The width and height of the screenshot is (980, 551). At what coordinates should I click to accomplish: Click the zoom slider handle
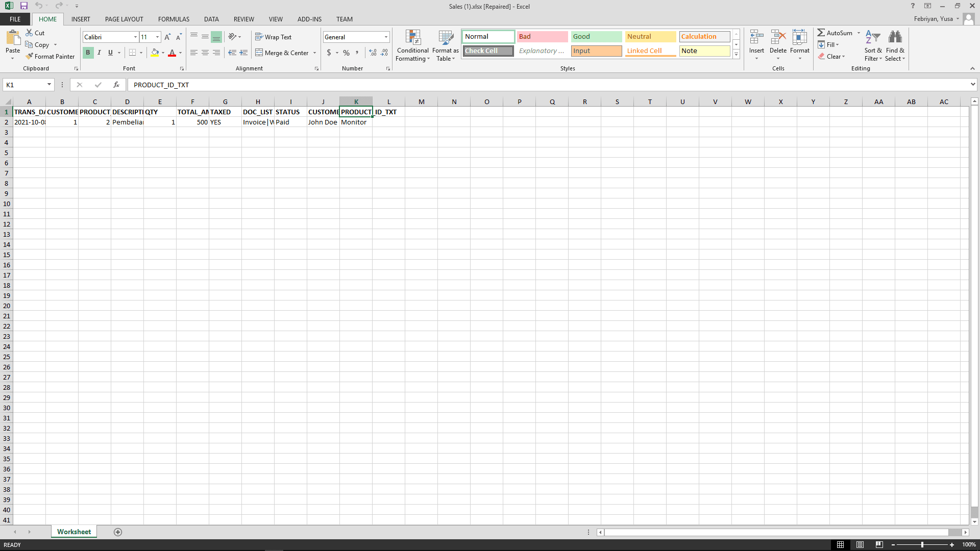pyautogui.click(x=922, y=545)
